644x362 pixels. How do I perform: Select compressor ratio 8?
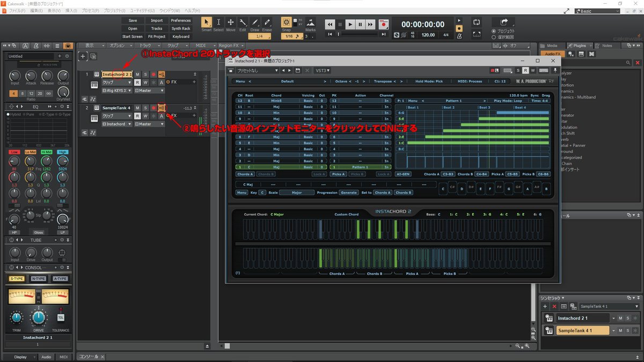23,93
